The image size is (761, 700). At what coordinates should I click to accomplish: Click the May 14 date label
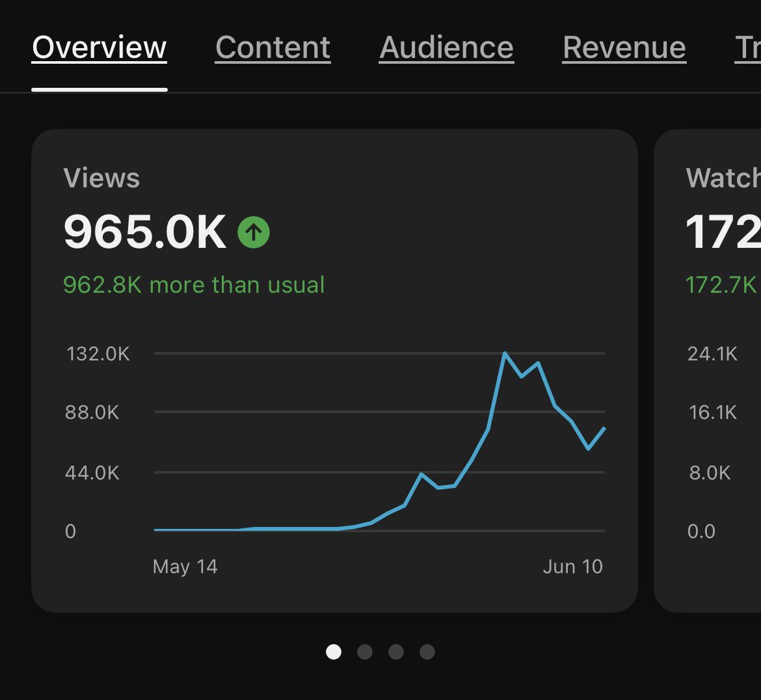pyautogui.click(x=185, y=567)
